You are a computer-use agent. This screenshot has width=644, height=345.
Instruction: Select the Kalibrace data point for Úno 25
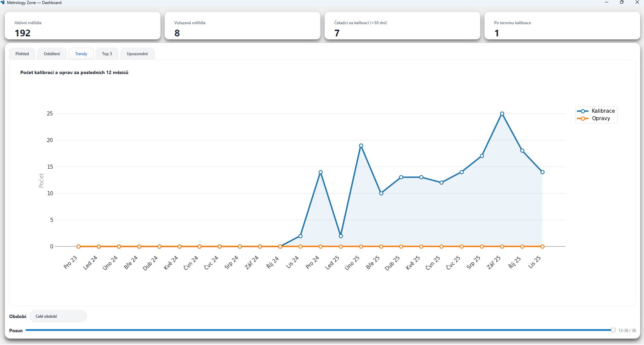coord(361,146)
